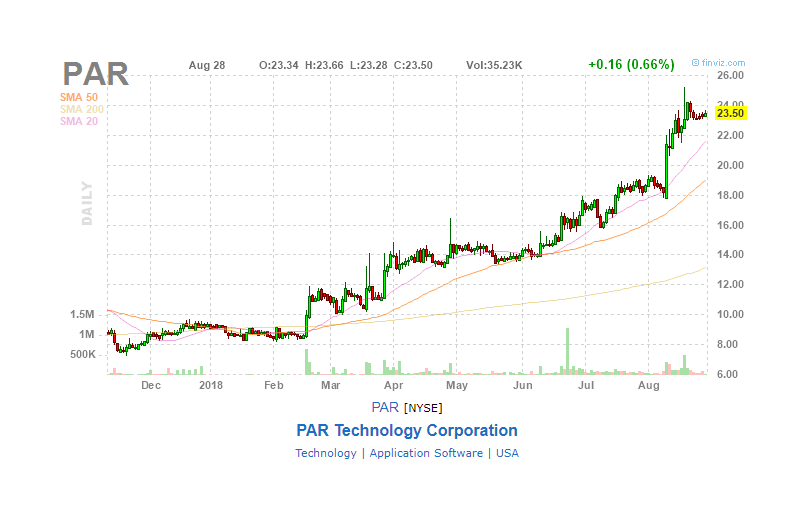Viewport: 801px width, 512px height.
Task: Open the PAR Technology Corporation company link
Action: pos(407,430)
